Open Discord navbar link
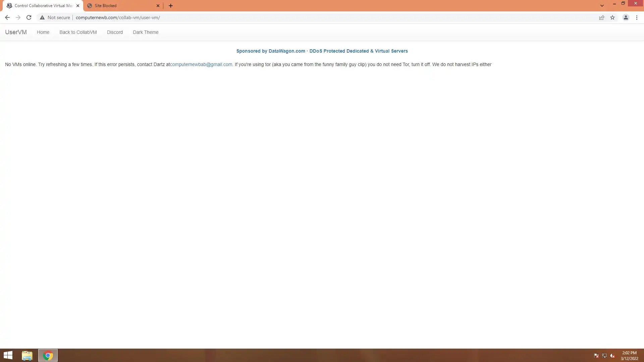The width and height of the screenshot is (644, 362). [115, 32]
